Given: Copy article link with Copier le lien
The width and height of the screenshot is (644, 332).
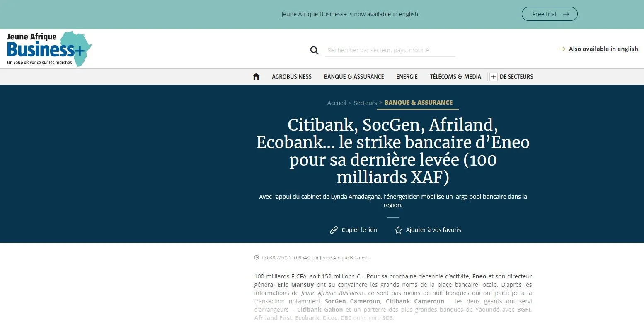Looking at the screenshot, I should [359, 230].
